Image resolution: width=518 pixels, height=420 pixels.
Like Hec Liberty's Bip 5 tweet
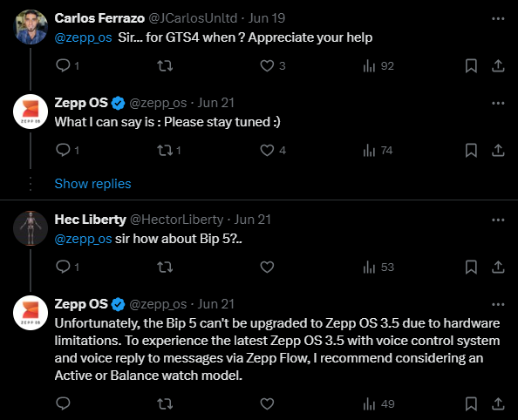click(267, 267)
